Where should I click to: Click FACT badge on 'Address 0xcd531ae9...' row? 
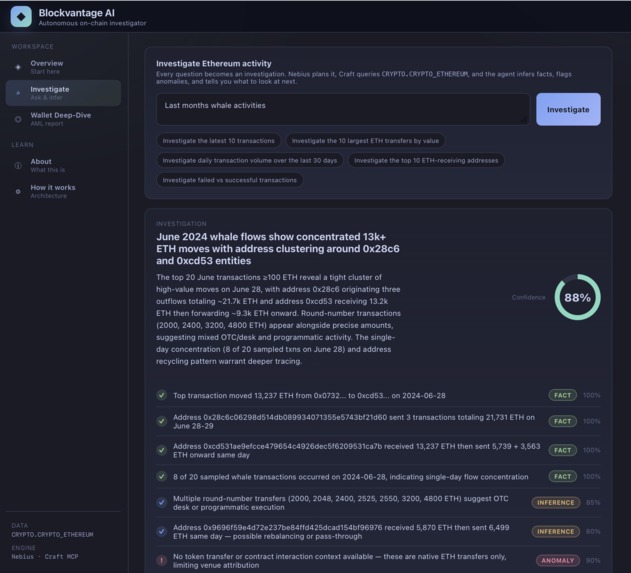pos(563,450)
